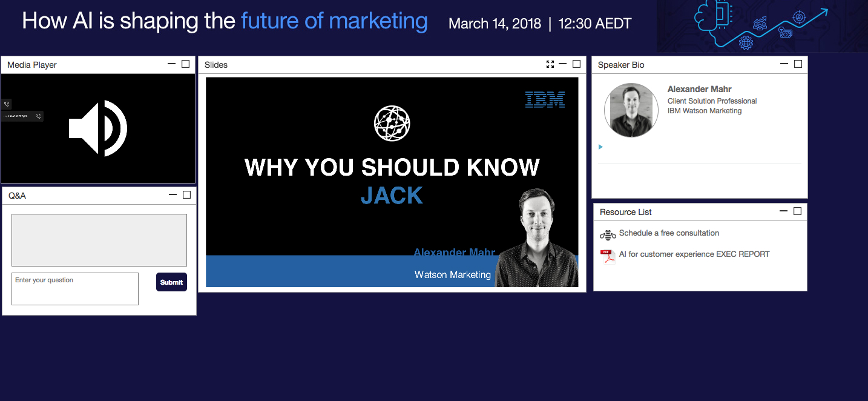Click 'IBM Watson Marketing' in Speaker Bio
Image resolution: width=868 pixels, height=401 pixels.
click(x=705, y=111)
